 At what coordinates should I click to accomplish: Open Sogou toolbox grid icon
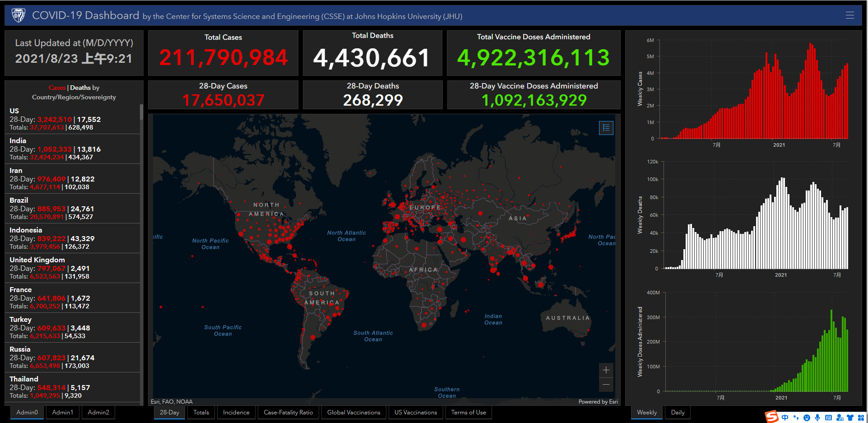pyautogui.click(x=861, y=416)
